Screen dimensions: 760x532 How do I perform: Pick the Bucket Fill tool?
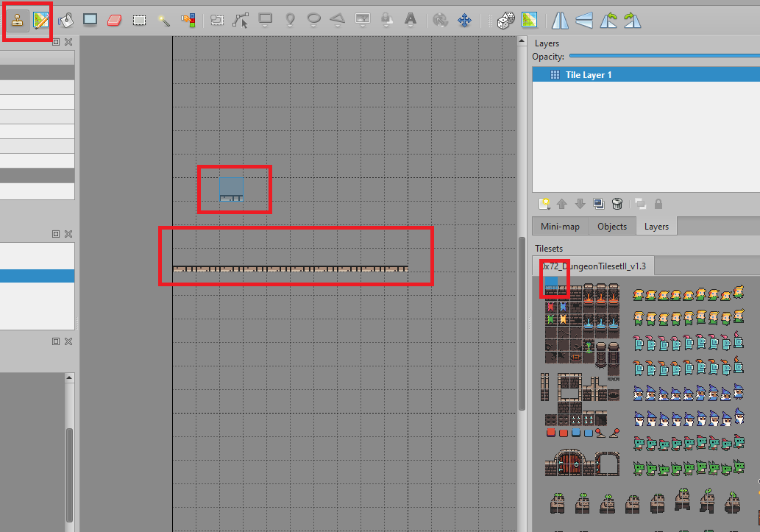point(65,20)
